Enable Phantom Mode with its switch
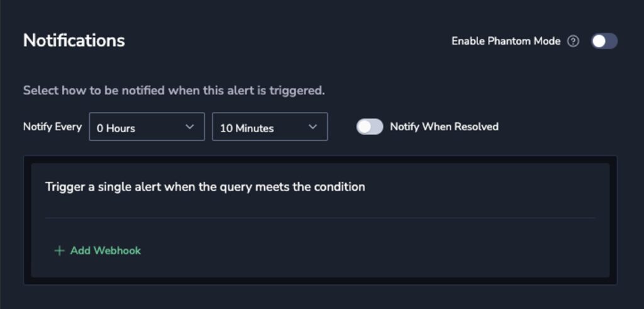 [x=604, y=41]
